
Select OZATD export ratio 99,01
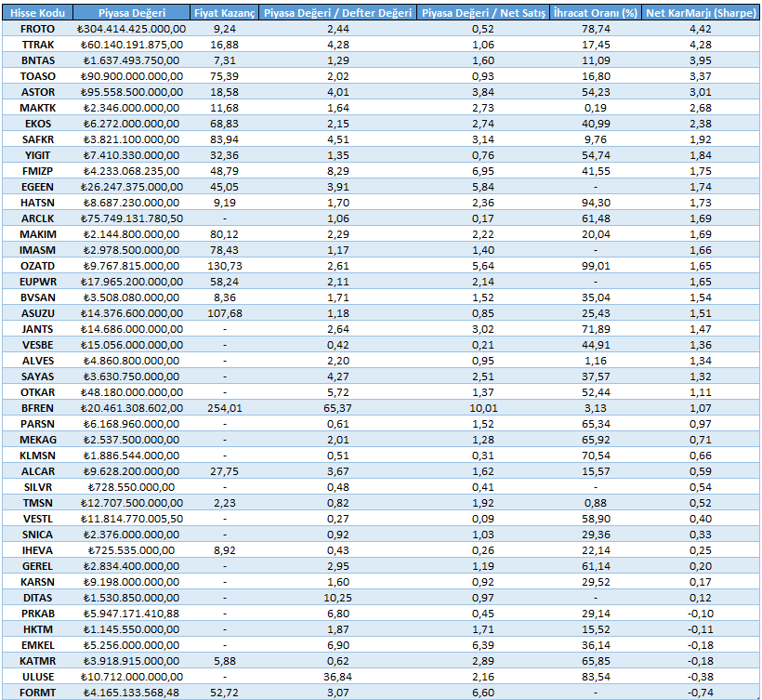pyautogui.click(x=596, y=266)
